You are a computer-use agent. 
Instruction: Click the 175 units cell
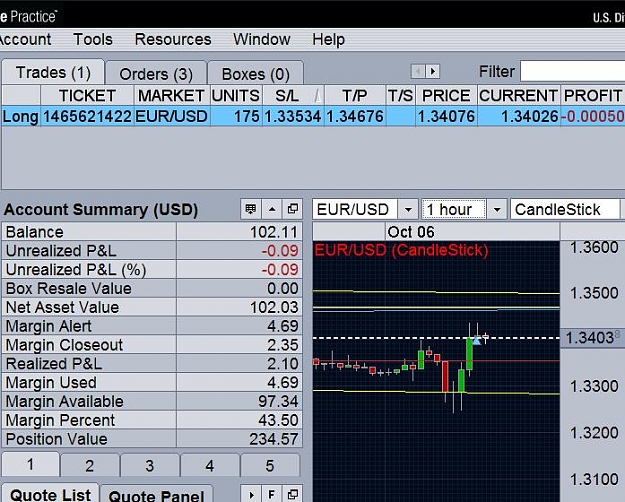pyautogui.click(x=236, y=116)
